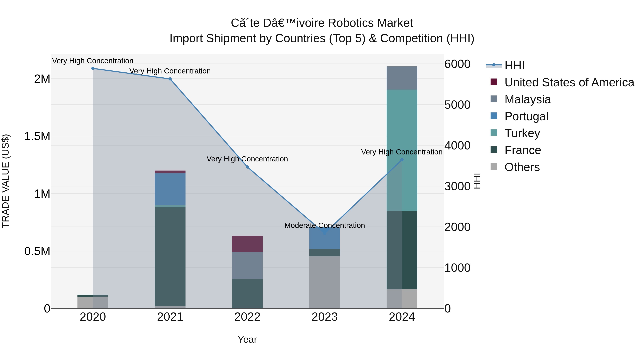Click the 1.5M trade value tick
Viewport: 644px width, 362px height.
coord(37,136)
